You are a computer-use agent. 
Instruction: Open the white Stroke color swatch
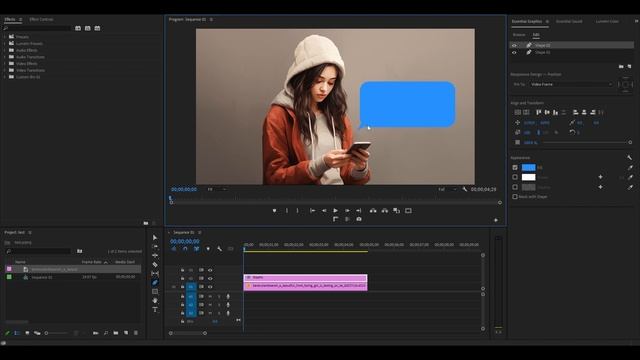pos(529,177)
